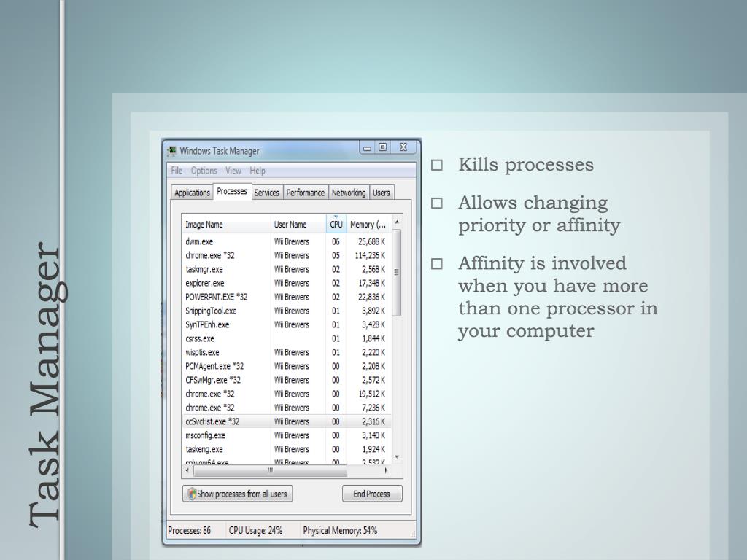This screenshot has height=560, width=747.
Task: Select the msconfig.exe process
Action: [286, 435]
